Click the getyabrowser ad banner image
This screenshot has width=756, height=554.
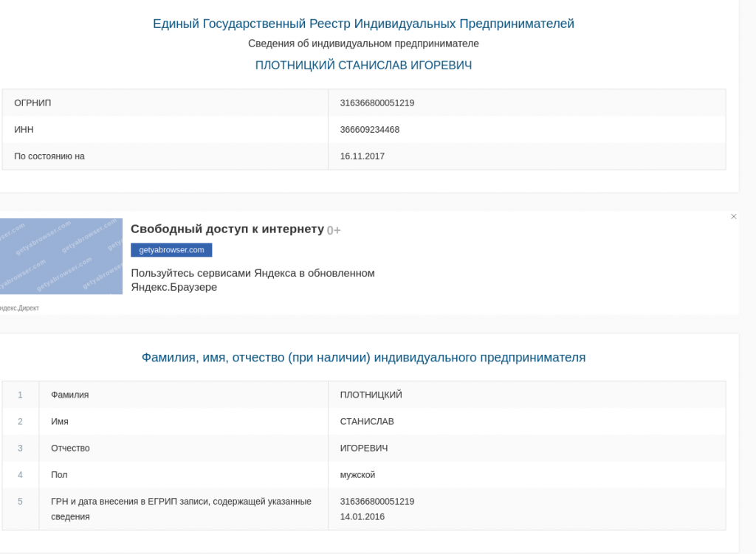click(x=61, y=256)
